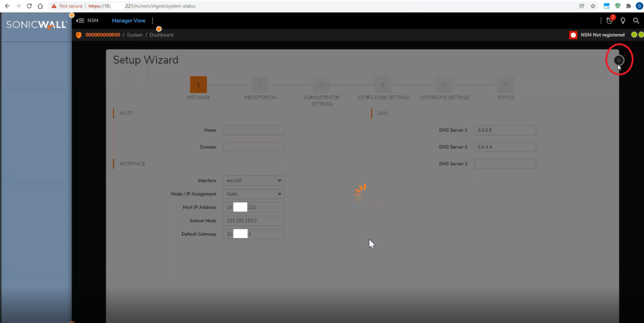Close the Setup Wizard dialog

point(618,60)
